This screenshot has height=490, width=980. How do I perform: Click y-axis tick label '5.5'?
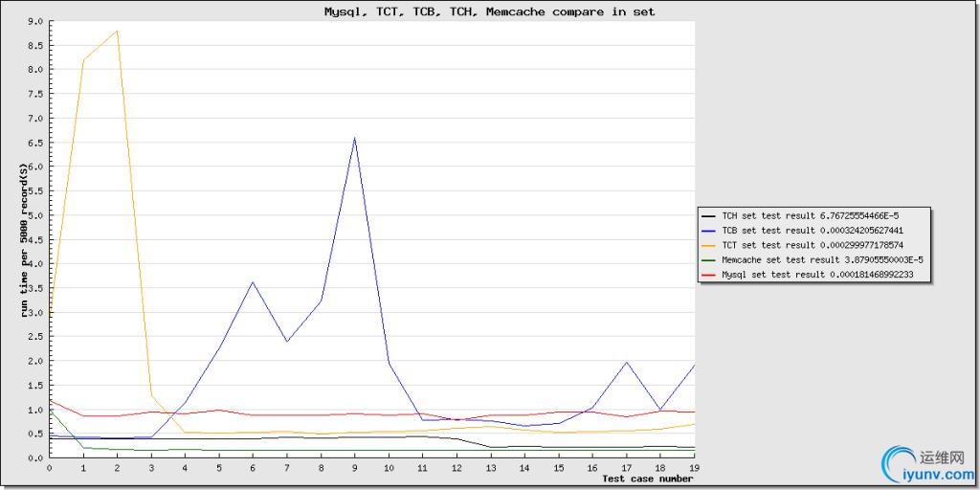[36, 191]
